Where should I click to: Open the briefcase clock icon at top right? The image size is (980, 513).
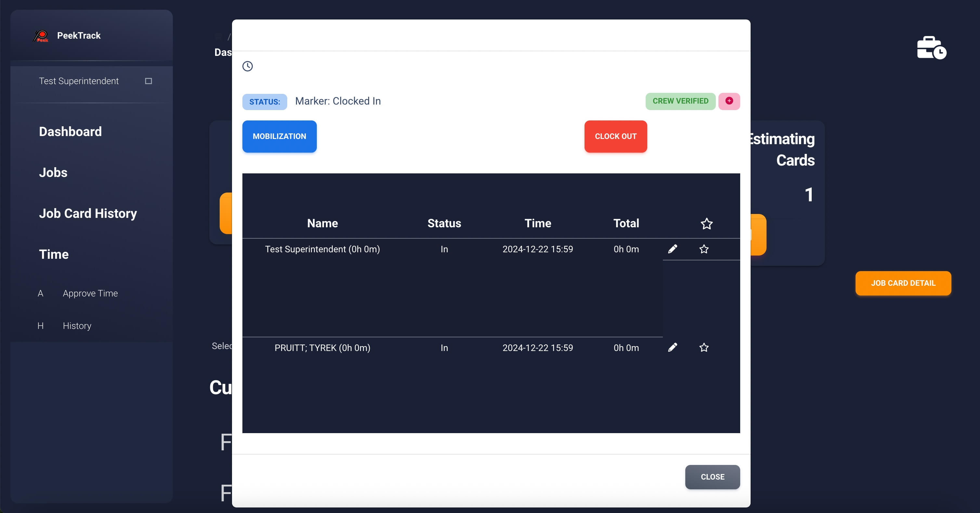(931, 48)
